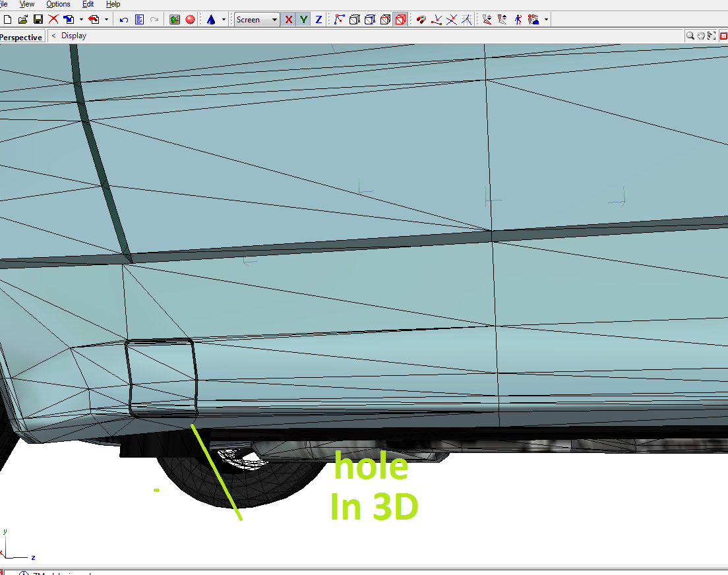Image resolution: width=728 pixels, height=575 pixels.
Task: Open the Materials editor red sphere icon
Action: pos(190,20)
